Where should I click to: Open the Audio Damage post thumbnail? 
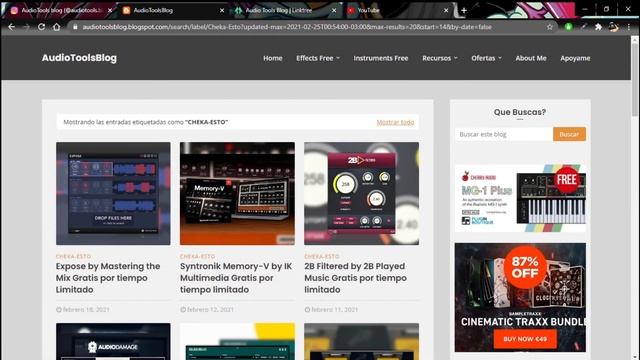point(113,341)
